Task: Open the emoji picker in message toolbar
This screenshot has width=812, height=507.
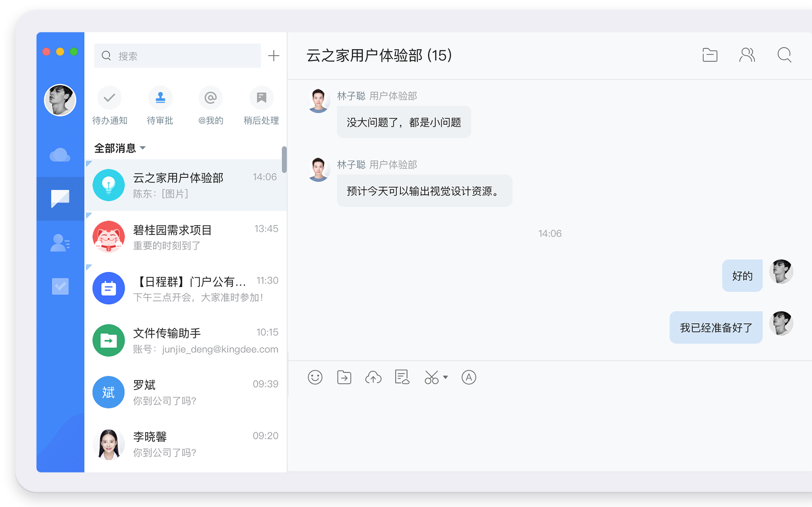Action: point(315,377)
